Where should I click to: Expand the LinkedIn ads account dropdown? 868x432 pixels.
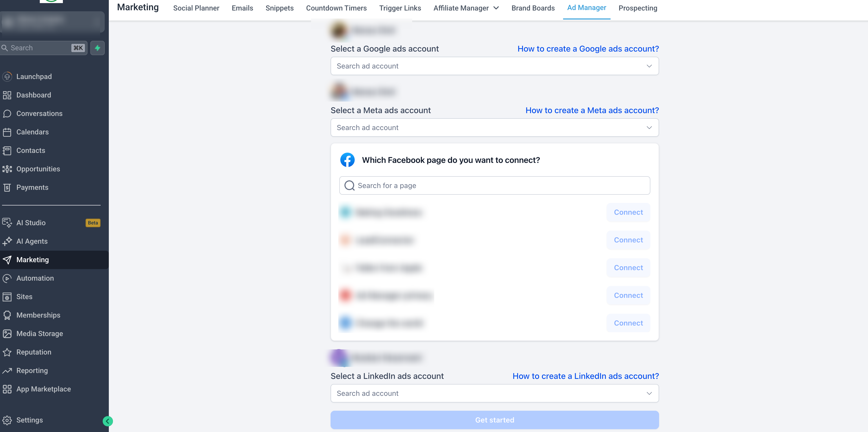[x=649, y=393]
